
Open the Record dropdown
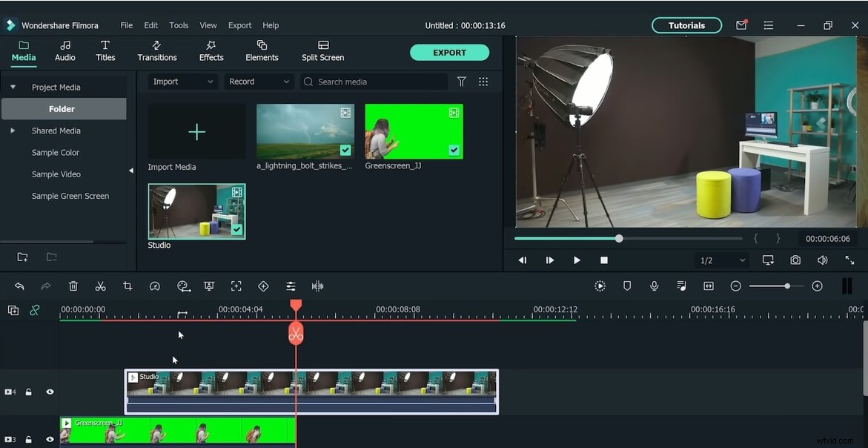pos(259,82)
